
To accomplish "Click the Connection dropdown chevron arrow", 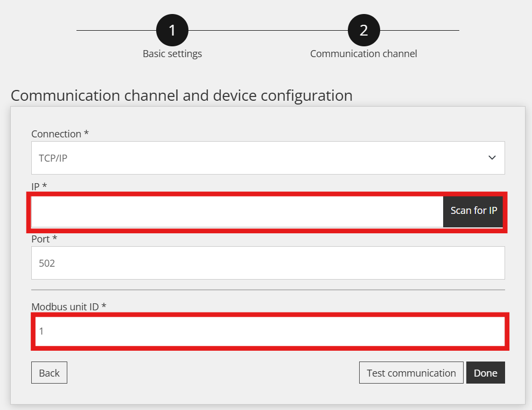I will [x=492, y=157].
